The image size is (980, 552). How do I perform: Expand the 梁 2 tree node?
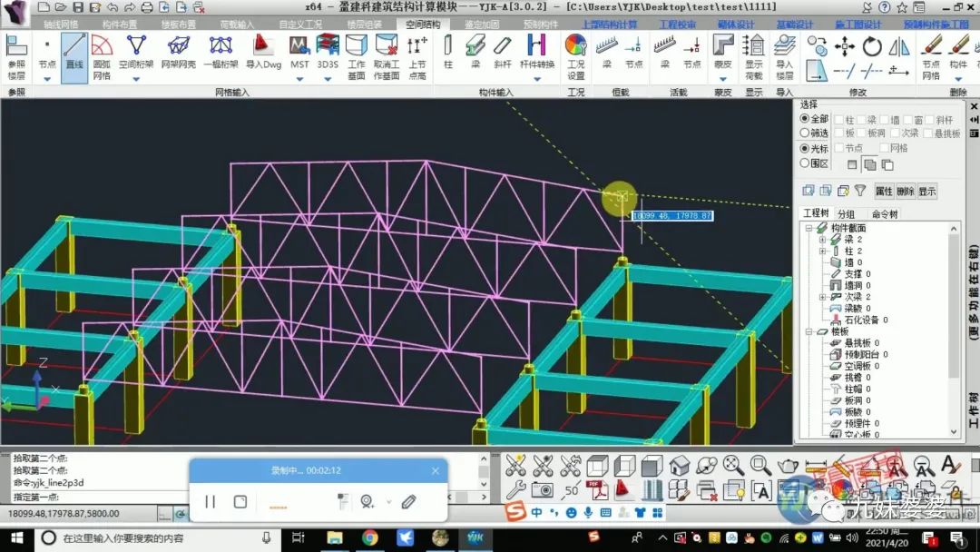click(x=822, y=240)
